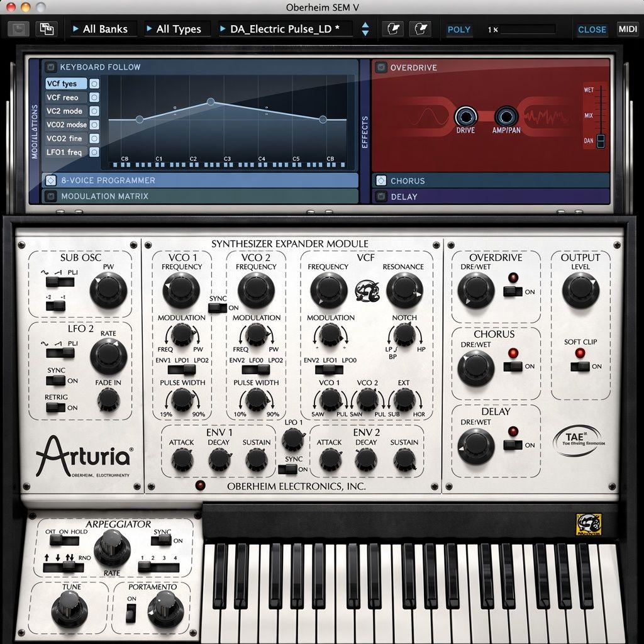Viewport: 644px width, 644px height.
Task: Toggle the Portamento ON switch
Action: click(131, 614)
